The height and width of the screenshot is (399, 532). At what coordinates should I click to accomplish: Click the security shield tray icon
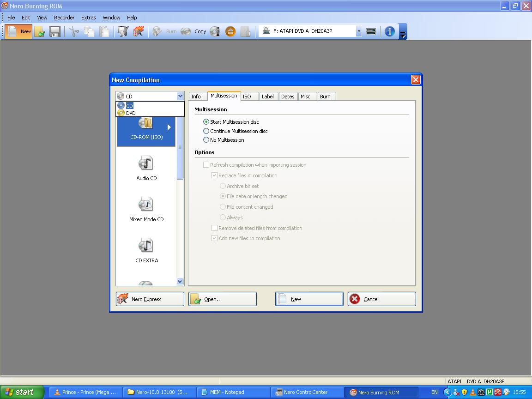[x=465, y=392]
